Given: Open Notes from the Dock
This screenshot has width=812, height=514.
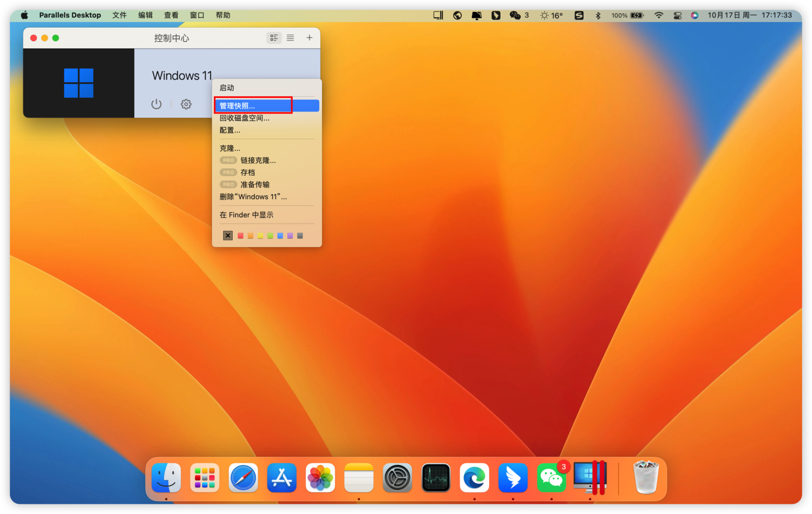Looking at the screenshot, I should [359, 478].
